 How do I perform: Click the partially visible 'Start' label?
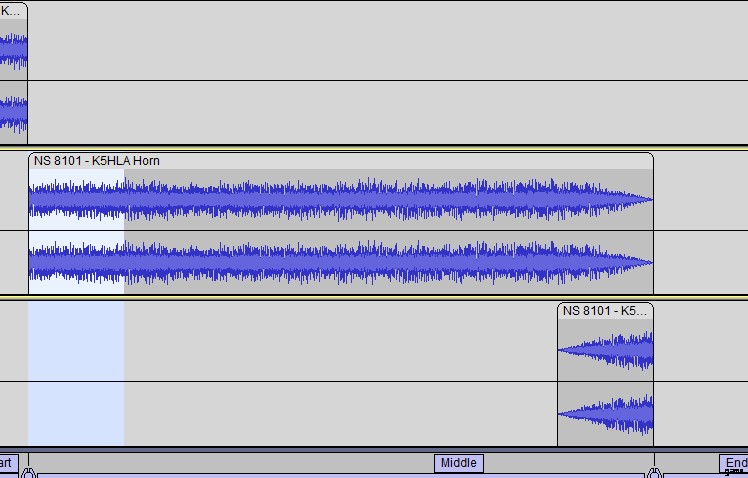pyautogui.click(x=6, y=463)
